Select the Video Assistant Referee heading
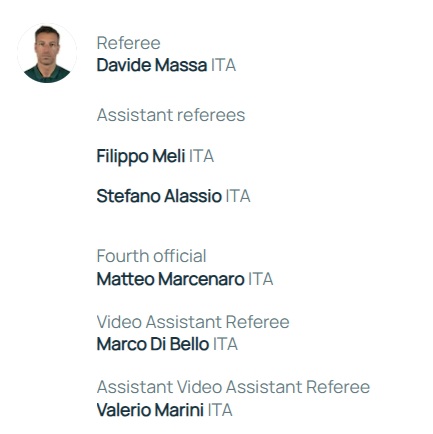 (x=193, y=322)
